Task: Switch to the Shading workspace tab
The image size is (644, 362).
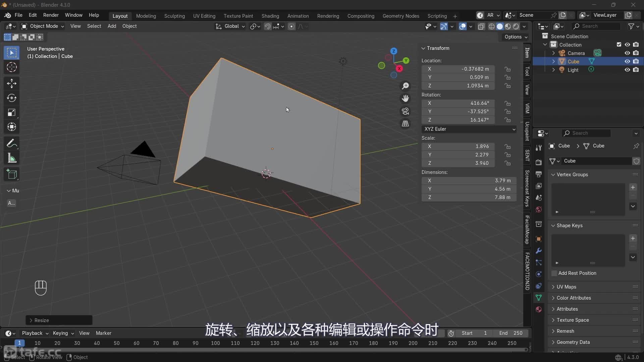Action: pyautogui.click(x=270, y=16)
